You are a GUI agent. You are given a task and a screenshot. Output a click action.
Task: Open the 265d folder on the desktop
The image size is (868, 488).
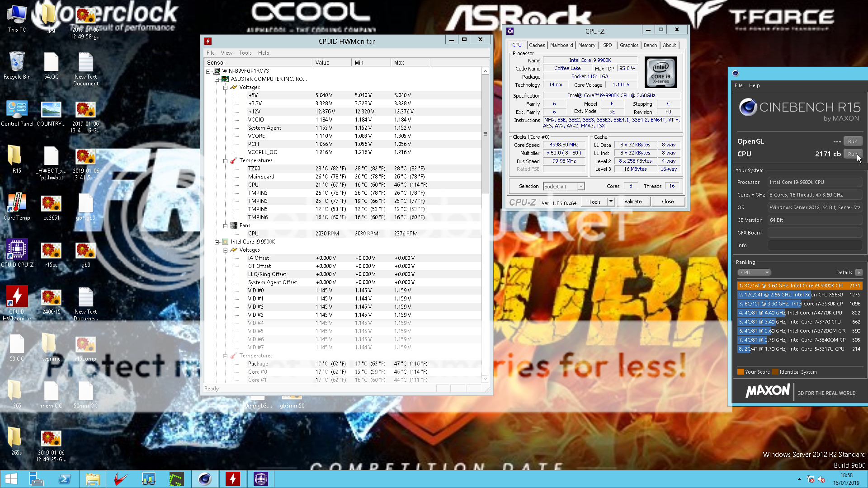(x=17, y=441)
